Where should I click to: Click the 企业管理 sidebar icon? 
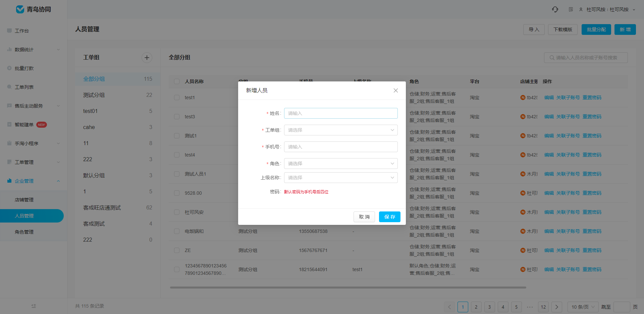[9, 181]
